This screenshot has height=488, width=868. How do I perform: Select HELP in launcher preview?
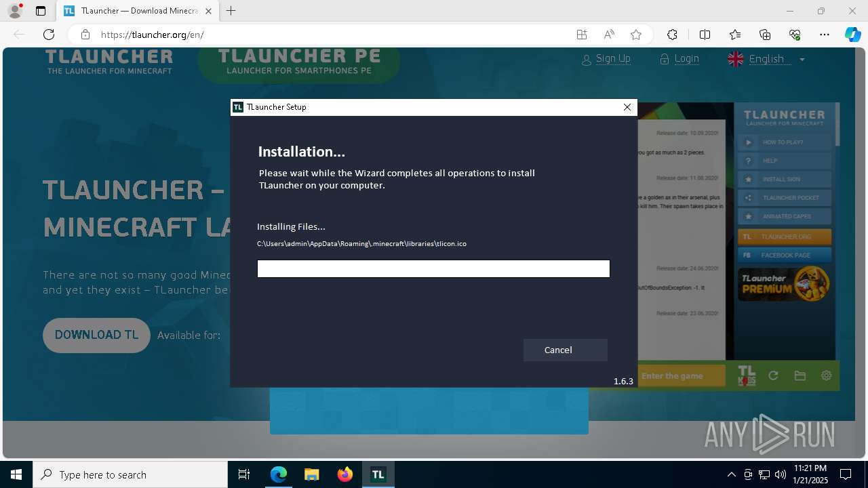tap(784, 161)
